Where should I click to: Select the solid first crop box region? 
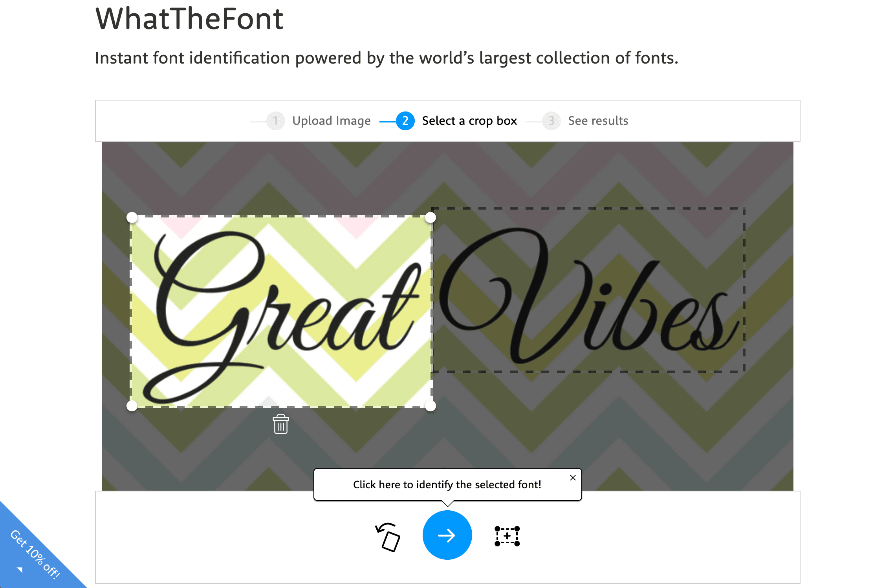click(280, 311)
